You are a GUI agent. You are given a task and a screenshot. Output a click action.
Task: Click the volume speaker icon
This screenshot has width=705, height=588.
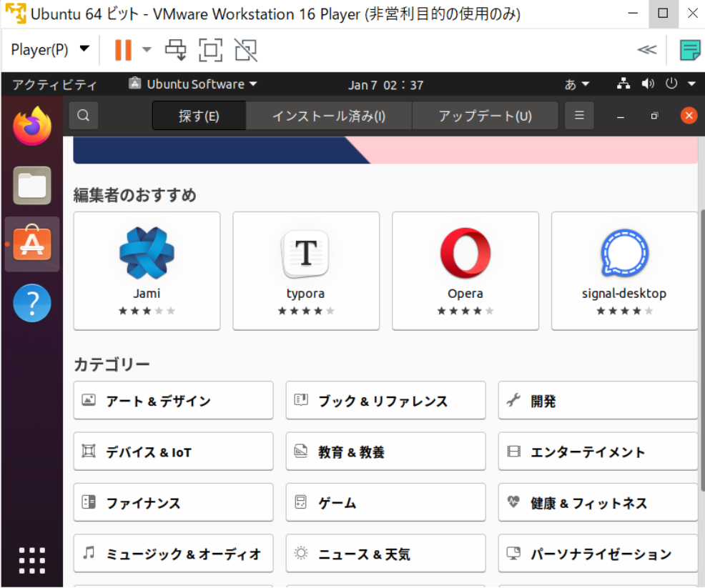point(648,84)
